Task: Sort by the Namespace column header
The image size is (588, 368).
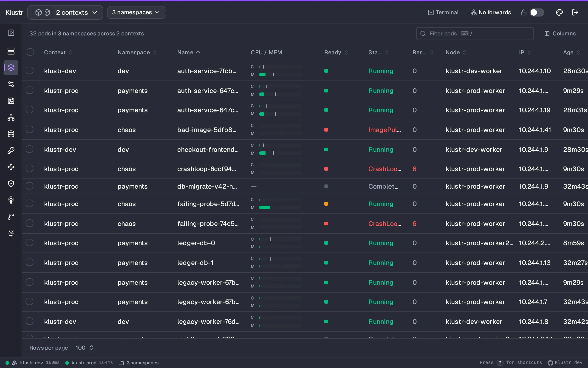Action: click(x=137, y=52)
